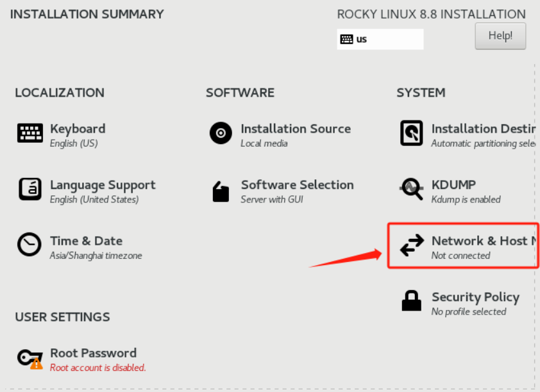Image resolution: width=540 pixels, height=392 pixels.
Task: Click the Security Policy padlock icon
Action: [411, 301]
